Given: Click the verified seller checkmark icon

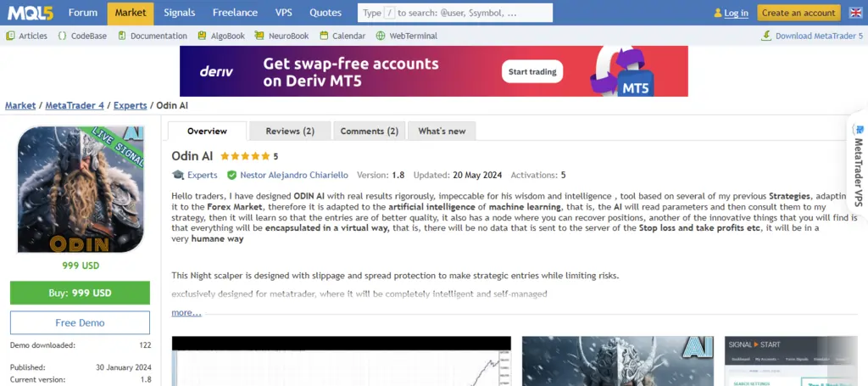Looking at the screenshot, I should tap(232, 175).
